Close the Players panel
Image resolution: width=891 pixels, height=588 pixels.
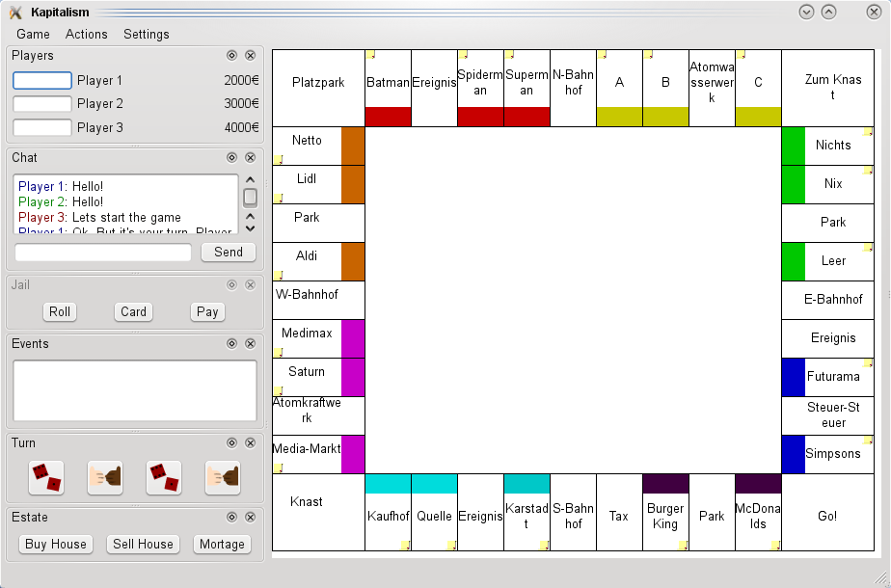click(250, 55)
